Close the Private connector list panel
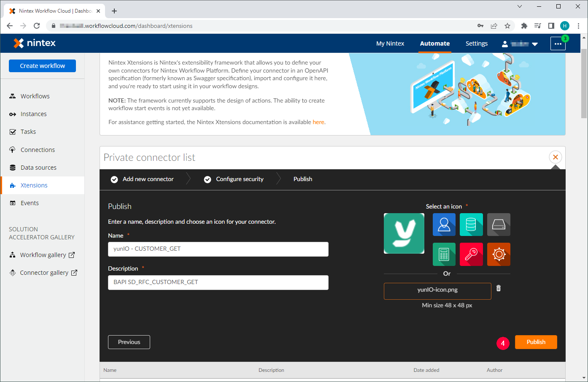588x382 pixels. point(555,157)
